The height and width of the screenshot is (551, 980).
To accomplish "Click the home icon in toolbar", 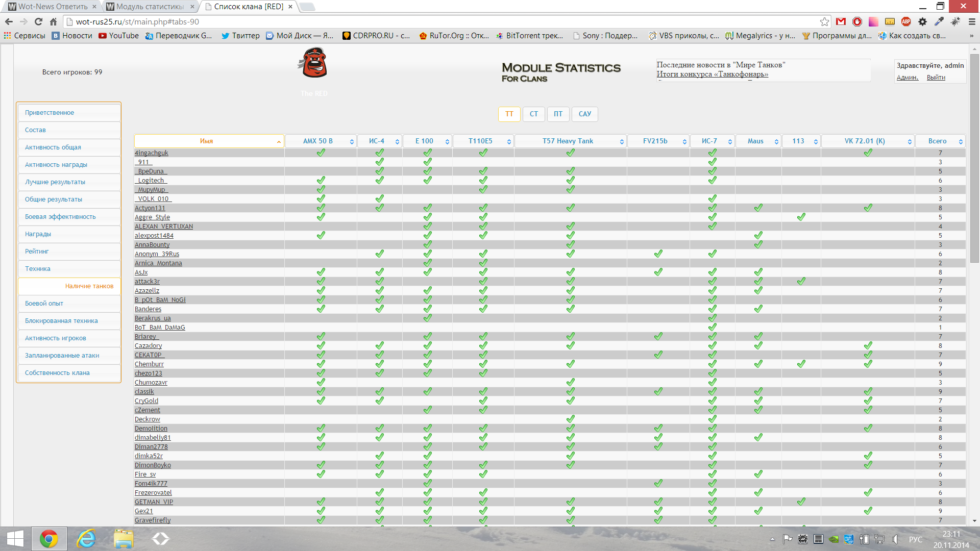I will click(53, 21).
